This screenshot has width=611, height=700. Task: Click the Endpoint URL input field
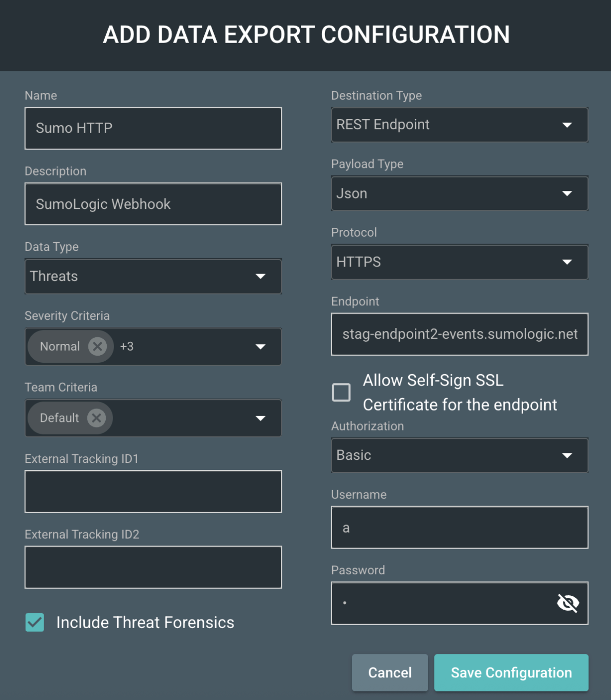point(459,334)
